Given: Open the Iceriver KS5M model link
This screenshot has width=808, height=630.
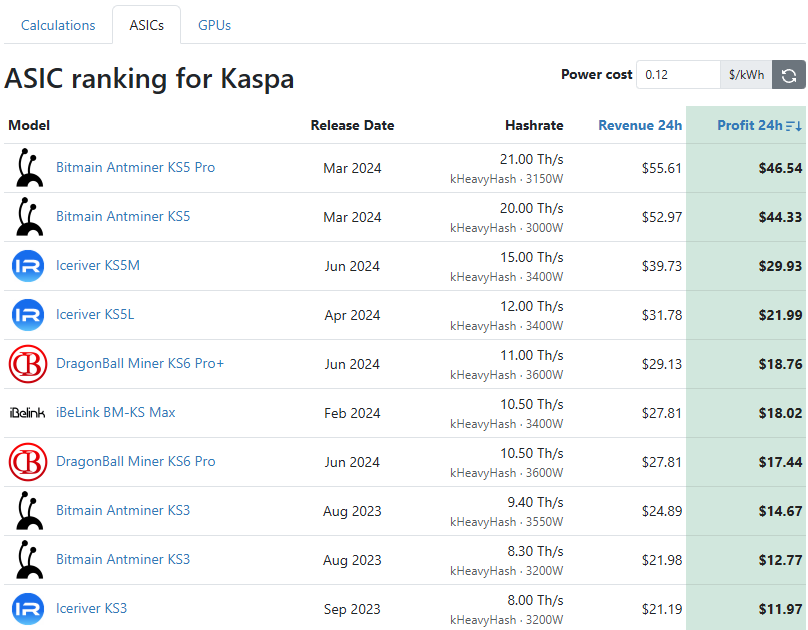Looking at the screenshot, I should [x=97, y=266].
